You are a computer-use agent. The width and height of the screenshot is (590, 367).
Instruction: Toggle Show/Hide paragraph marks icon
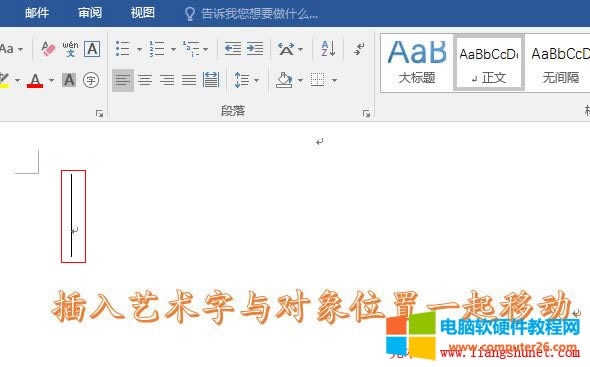click(359, 49)
